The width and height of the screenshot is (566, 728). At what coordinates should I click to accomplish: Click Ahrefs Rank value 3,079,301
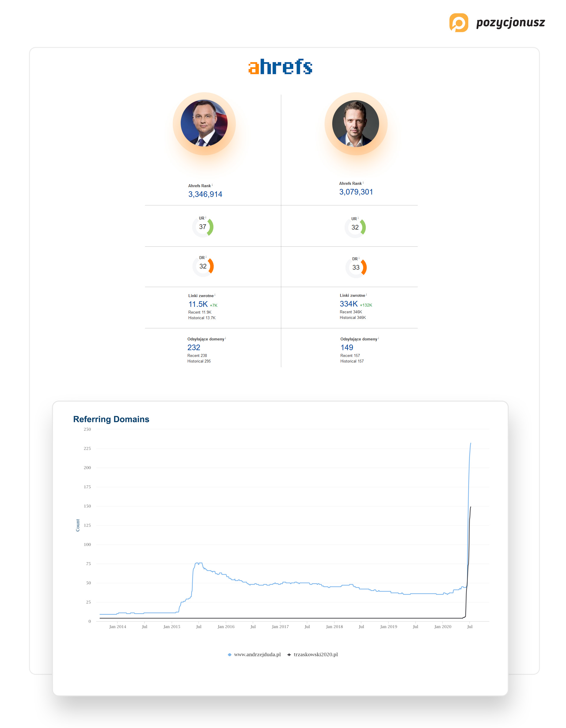[356, 192]
